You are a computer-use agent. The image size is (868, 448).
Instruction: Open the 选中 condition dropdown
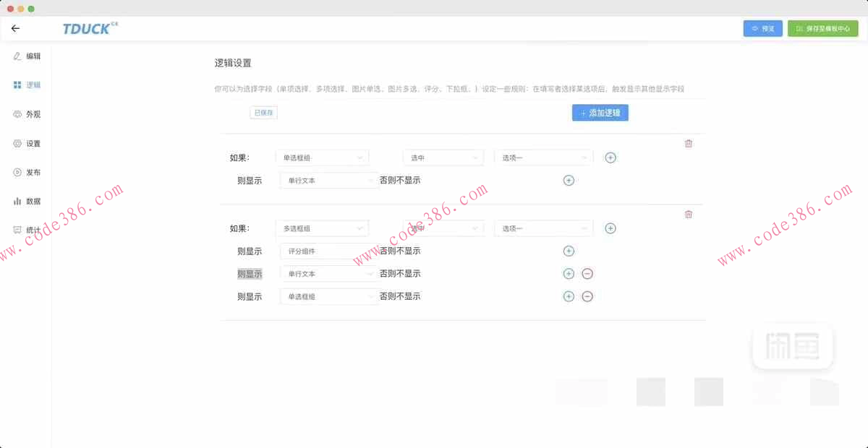(x=443, y=157)
